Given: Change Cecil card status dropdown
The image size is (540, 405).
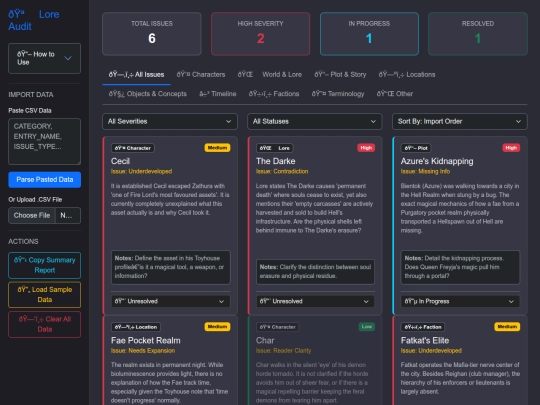Looking at the screenshot, I should [170, 301].
